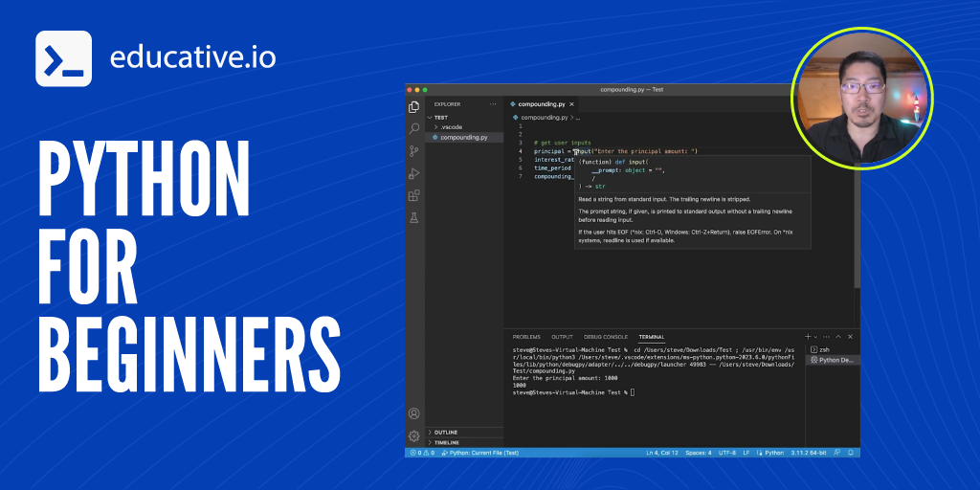Select the zsh terminal in the list
Image resolution: width=980 pixels, height=490 pixels.
[x=824, y=349]
